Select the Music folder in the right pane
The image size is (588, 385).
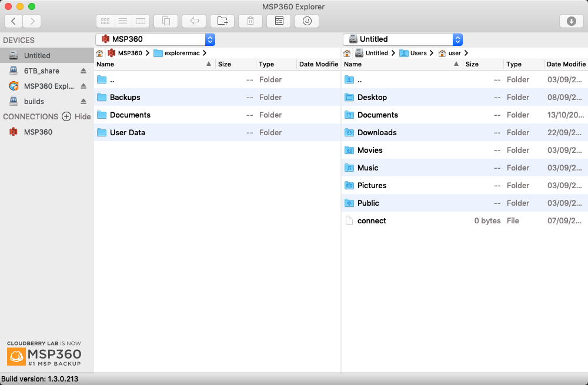[465, 168]
